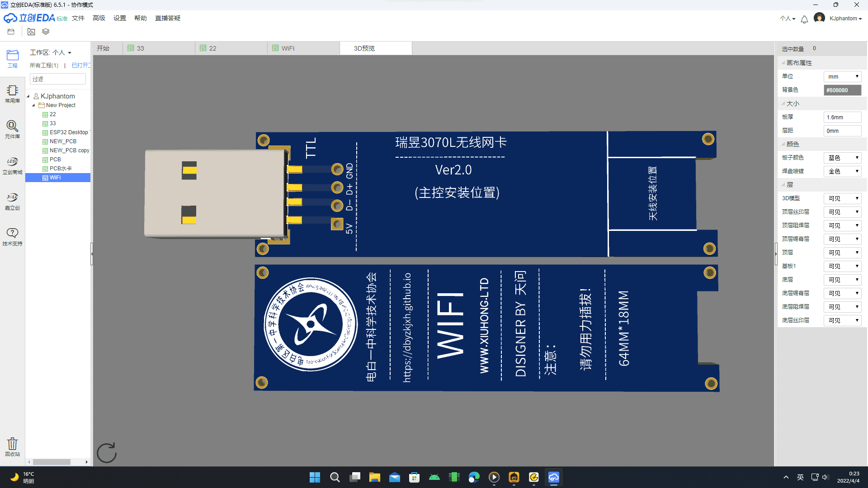Open the 板子颜色 board color dropdown
868x488 pixels.
(842, 158)
